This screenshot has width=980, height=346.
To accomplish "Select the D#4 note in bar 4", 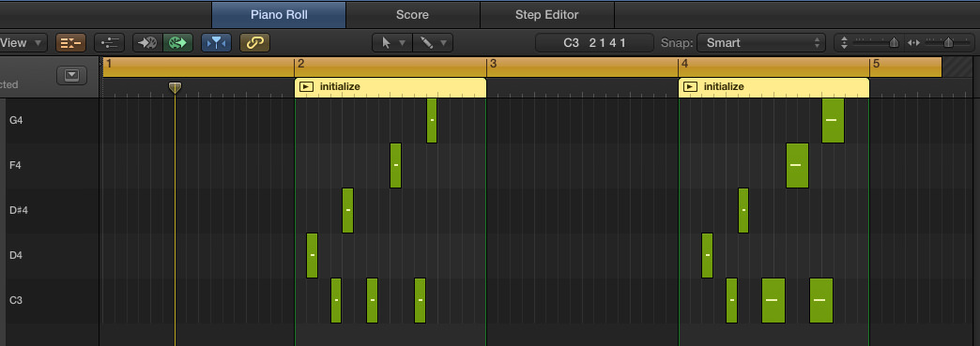I will (x=743, y=210).
